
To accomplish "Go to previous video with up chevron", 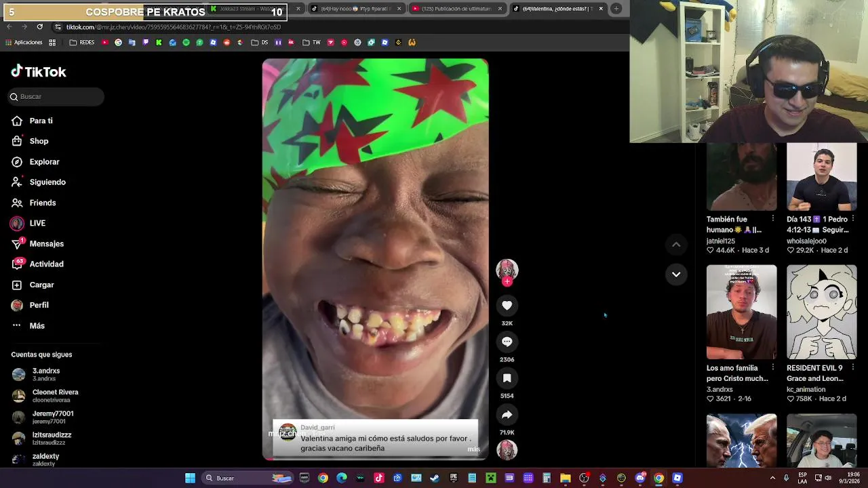I will click(676, 245).
